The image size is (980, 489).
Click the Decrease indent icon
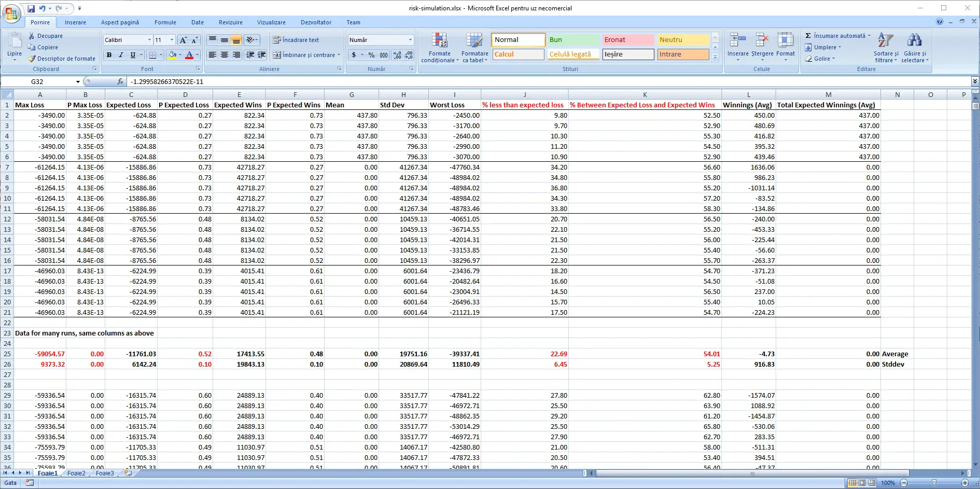click(250, 55)
